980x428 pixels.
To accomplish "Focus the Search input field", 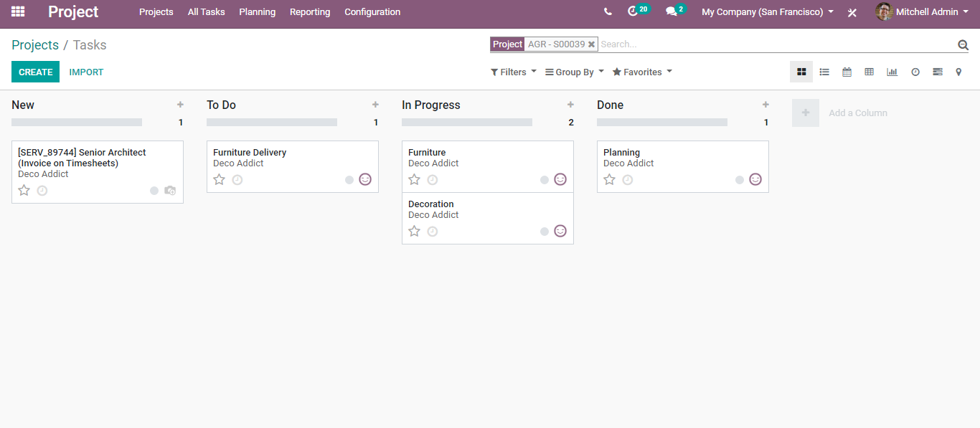I will coord(777,44).
